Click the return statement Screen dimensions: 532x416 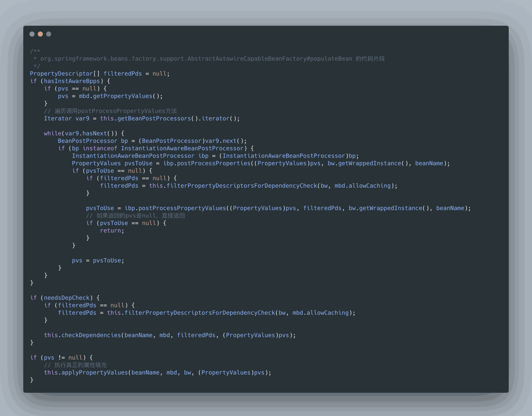pos(110,231)
